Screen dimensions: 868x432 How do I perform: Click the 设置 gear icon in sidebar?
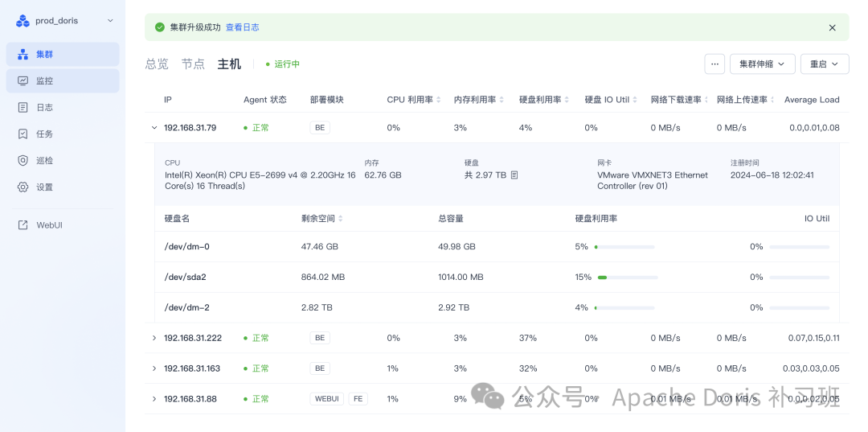(23, 187)
